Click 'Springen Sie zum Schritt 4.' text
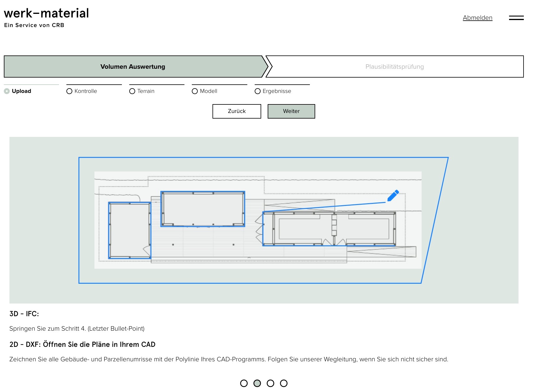This screenshot has width=538, height=392. tap(77, 329)
